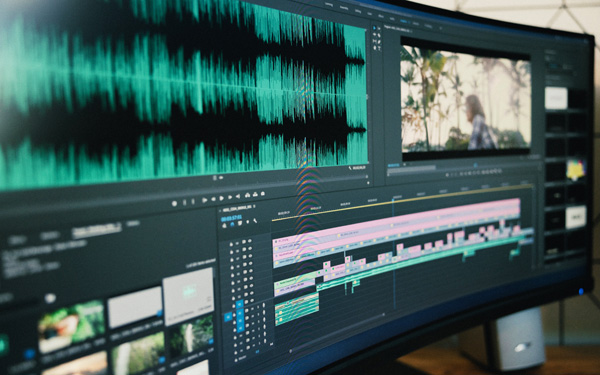Select the underlined tab in the project panel
This screenshot has width=600, height=375.
[97, 229]
